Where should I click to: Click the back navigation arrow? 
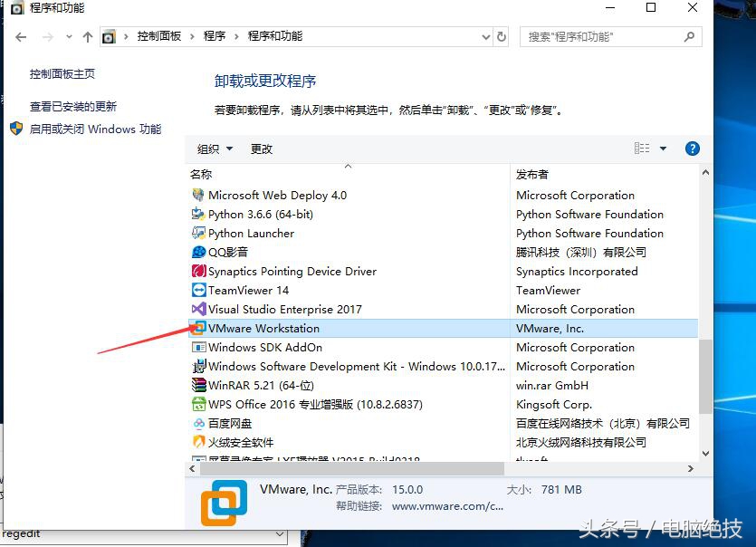click(20, 36)
